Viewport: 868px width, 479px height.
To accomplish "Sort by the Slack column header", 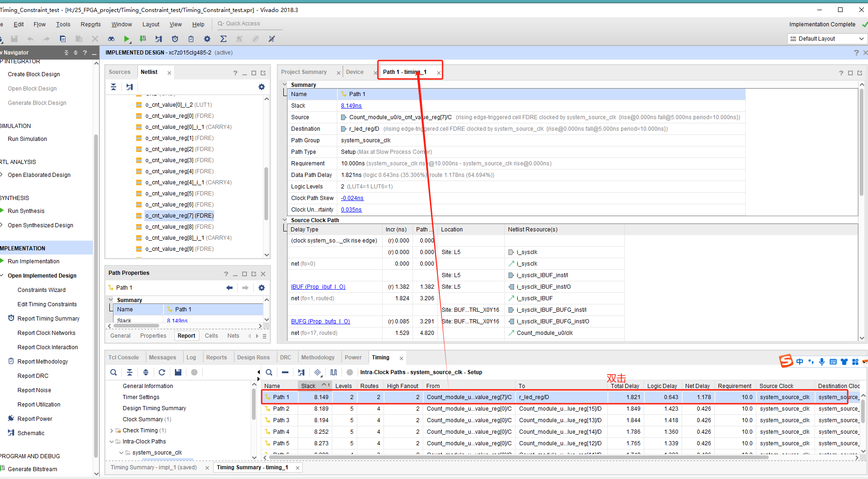I will click(x=314, y=386).
